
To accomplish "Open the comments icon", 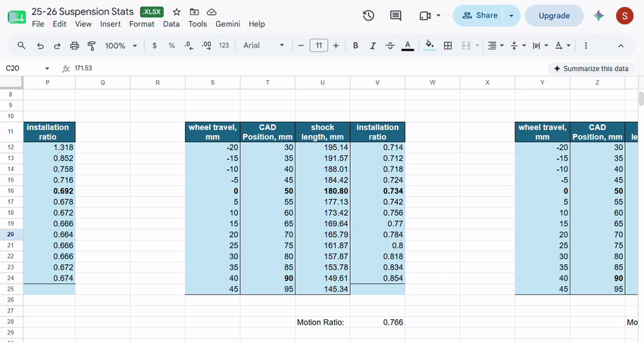I will [x=395, y=16].
